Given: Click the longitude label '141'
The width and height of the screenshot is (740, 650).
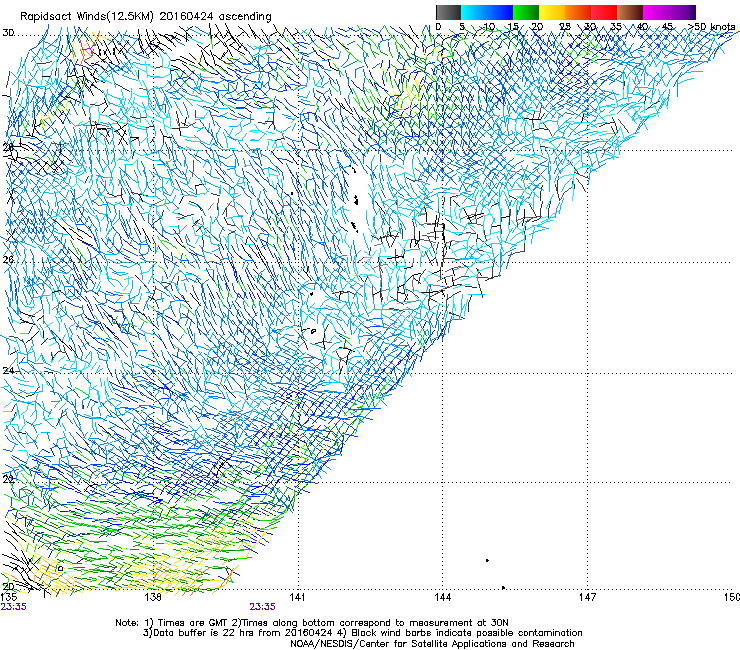Looking at the screenshot, I should (297, 597).
